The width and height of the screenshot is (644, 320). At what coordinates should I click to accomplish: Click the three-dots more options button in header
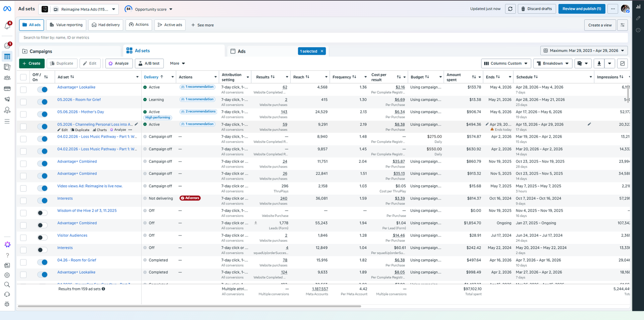click(613, 9)
